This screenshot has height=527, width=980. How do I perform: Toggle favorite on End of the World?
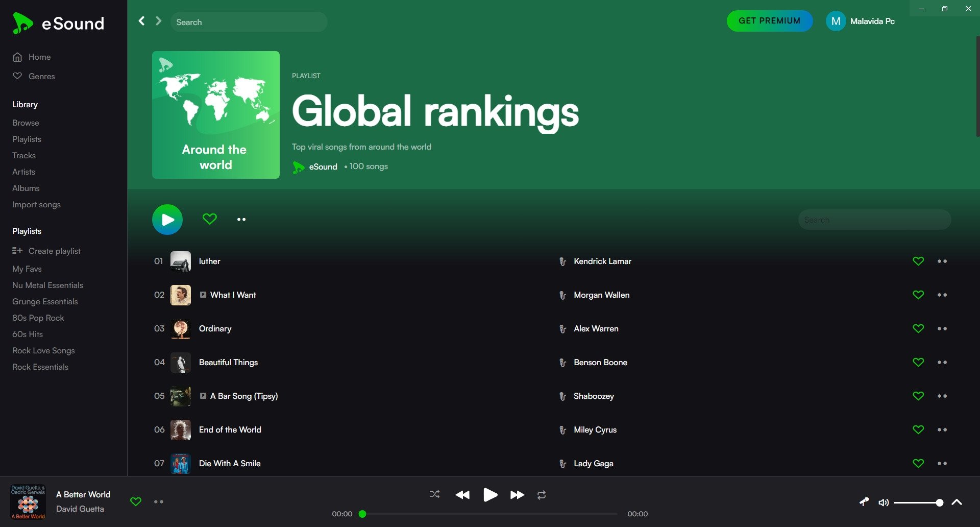(918, 429)
